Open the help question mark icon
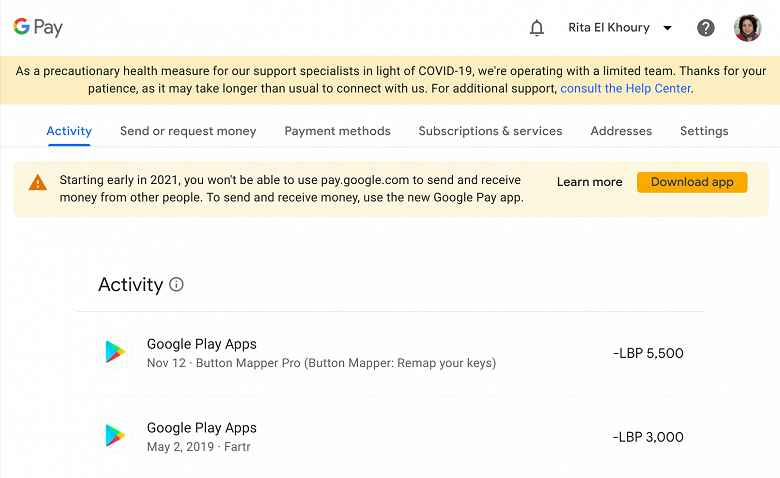780x478 pixels. (x=706, y=28)
